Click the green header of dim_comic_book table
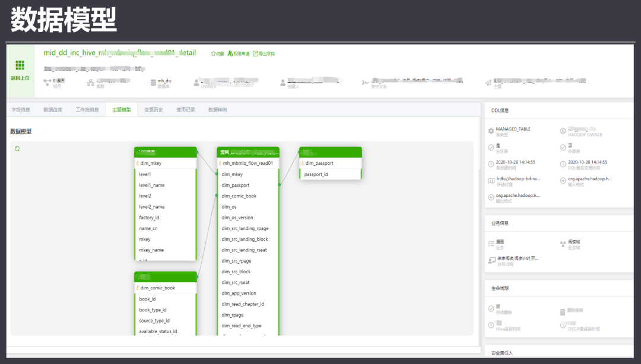Viewport: 641px width, 364px height. tap(166, 277)
